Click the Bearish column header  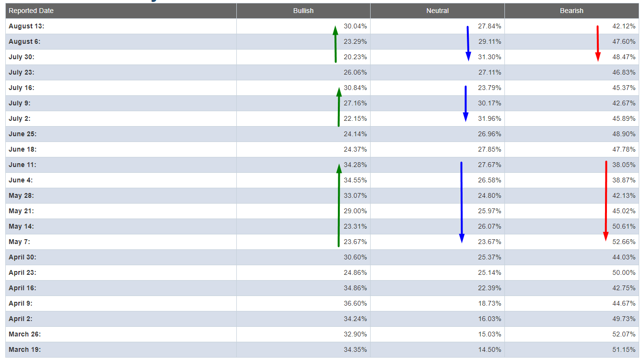click(571, 11)
